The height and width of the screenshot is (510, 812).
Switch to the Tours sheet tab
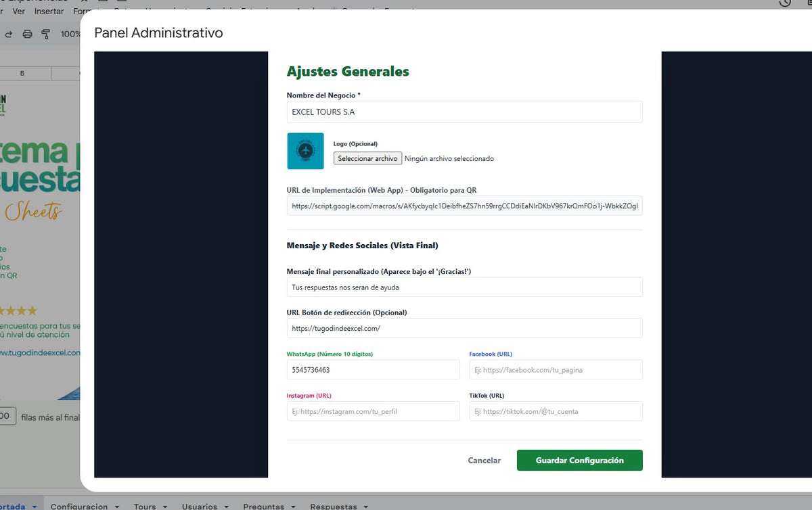click(145, 506)
